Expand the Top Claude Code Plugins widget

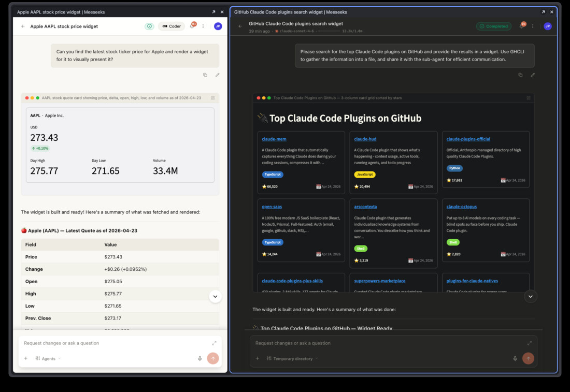click(x=529, y=98)
